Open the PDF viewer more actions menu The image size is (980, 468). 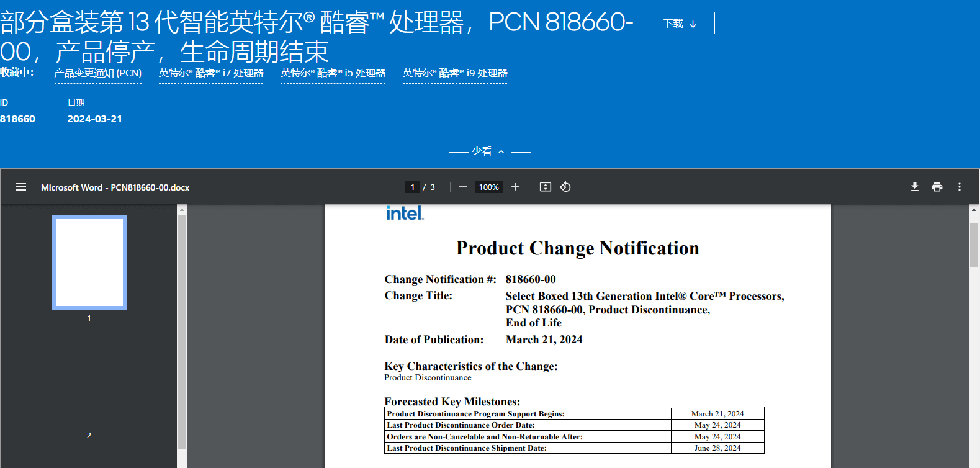point(960,187)
